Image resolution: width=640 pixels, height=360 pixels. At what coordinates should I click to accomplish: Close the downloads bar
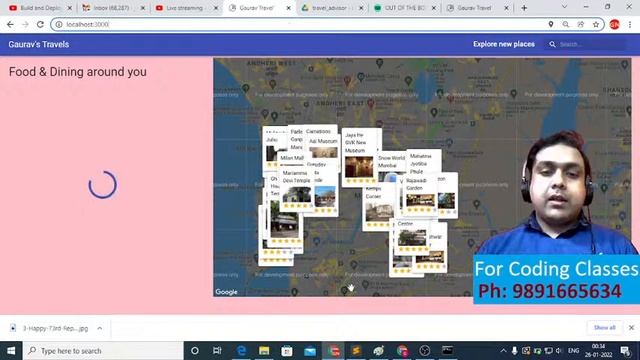click(631, 328)
